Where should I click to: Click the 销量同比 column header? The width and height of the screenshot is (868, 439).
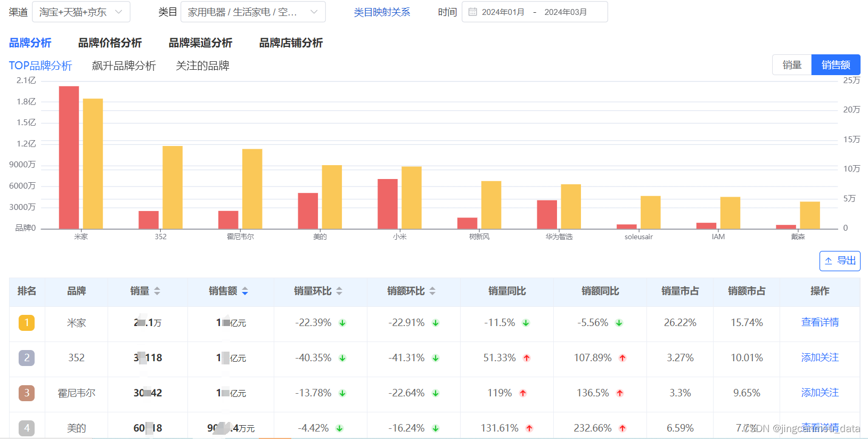click(x=507, y=291)
